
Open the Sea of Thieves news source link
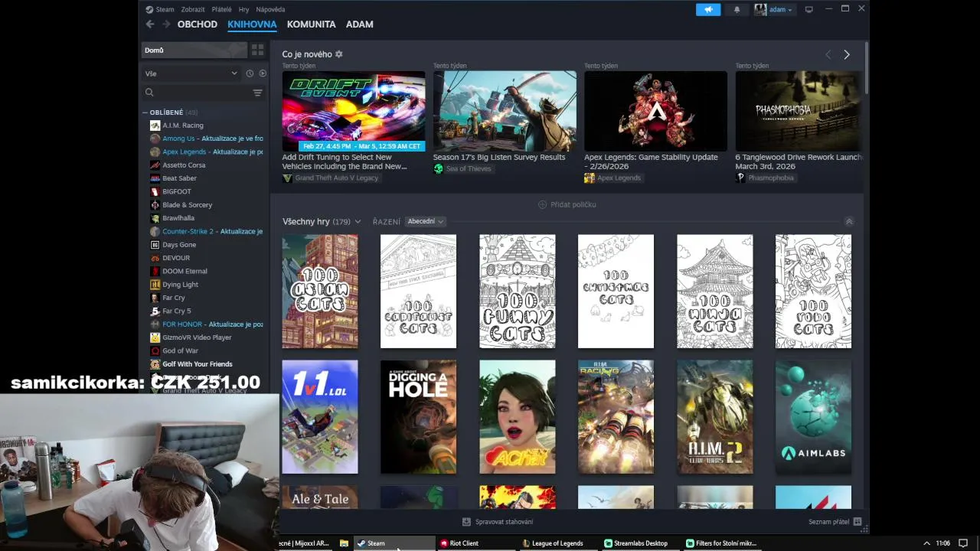(x=462, y=168)
